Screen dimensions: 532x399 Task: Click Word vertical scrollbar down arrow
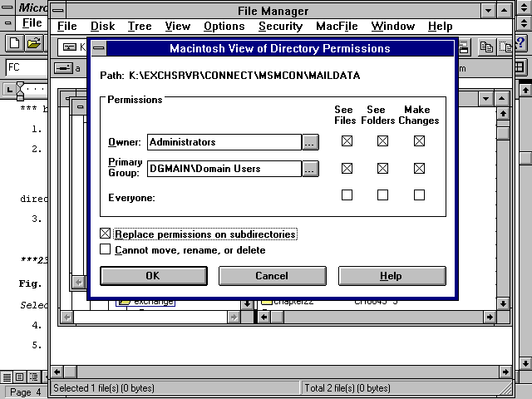point(525,363)
